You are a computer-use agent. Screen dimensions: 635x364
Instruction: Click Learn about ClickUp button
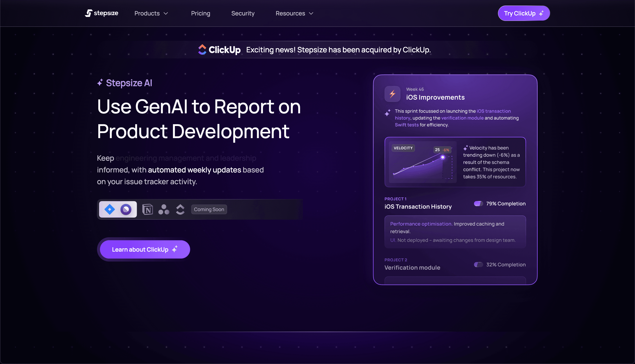(x=145, y=249)
